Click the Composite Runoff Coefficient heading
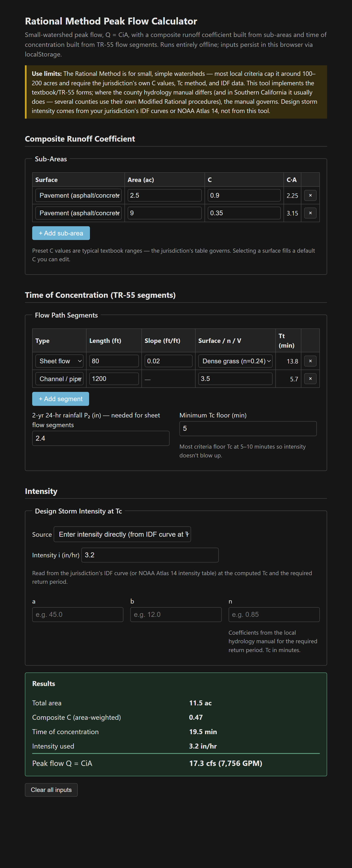This screenshot has width=352, height=868. 80,139
